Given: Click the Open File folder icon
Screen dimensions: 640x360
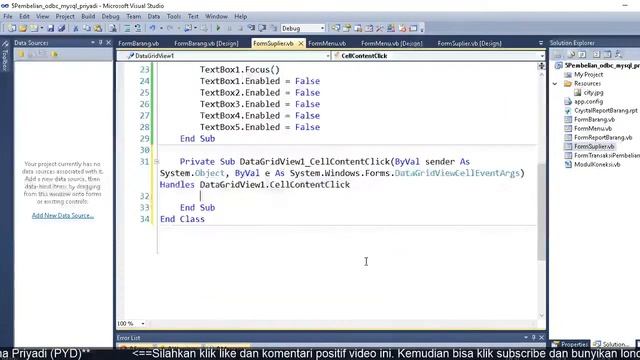Looking at the screenshot, I should click(23, 28).
